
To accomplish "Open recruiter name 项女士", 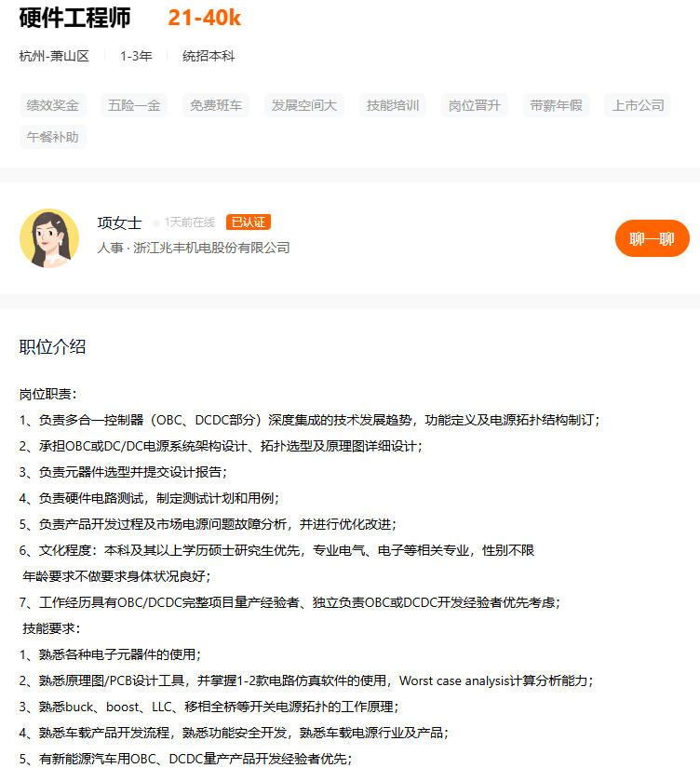I will (x=119, y=222).
